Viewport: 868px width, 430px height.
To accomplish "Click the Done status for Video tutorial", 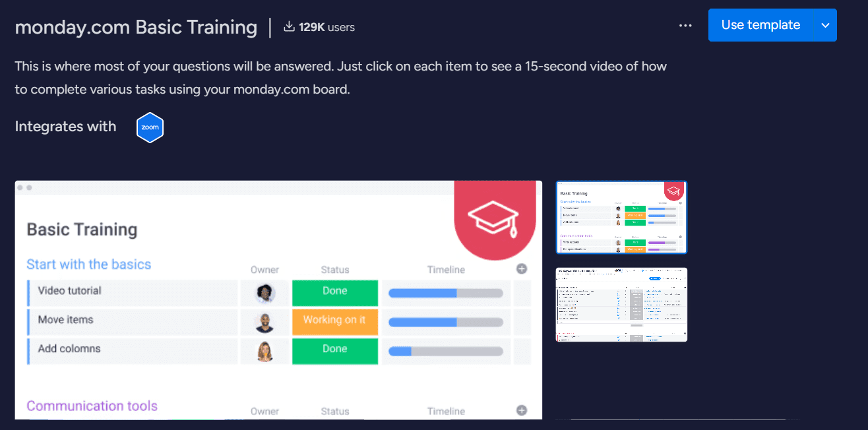I will 334,292.
